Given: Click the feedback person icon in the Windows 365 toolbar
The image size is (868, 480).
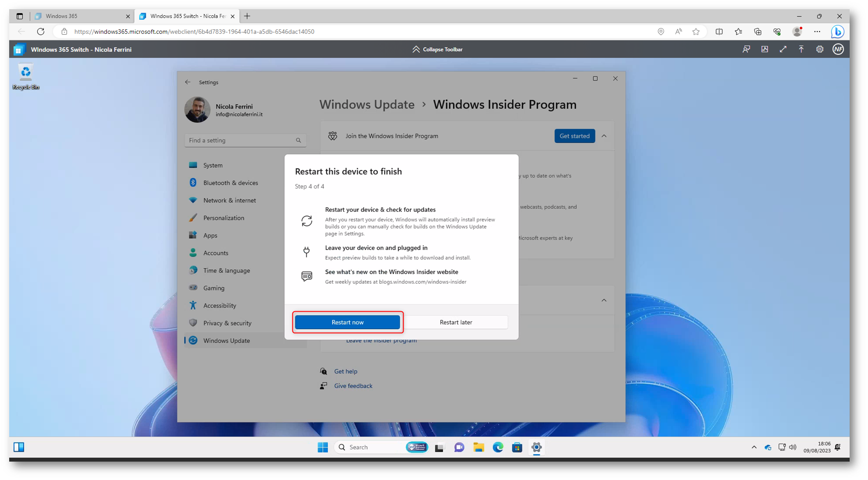Looking at the screenshot, I should [746, 49].
